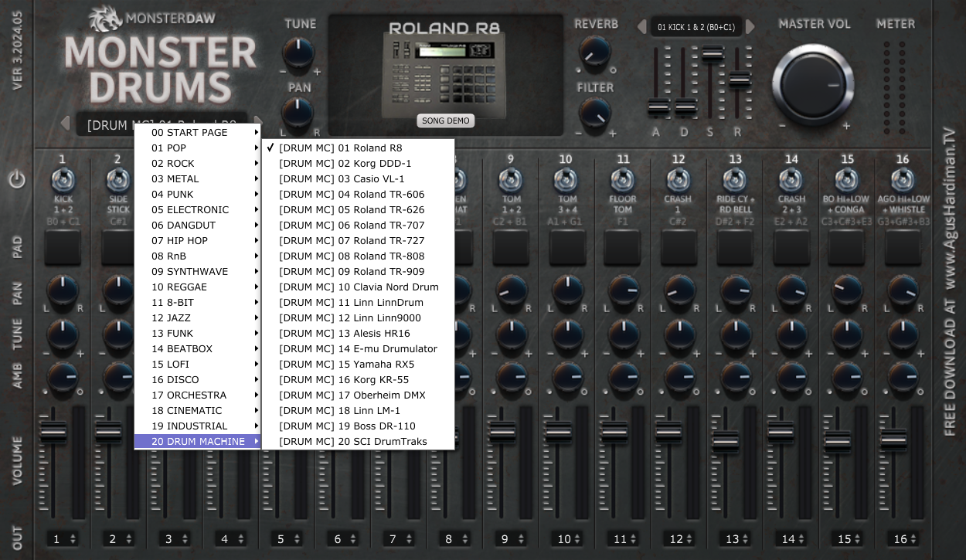Expand the 05 ELECTRONIC submenu
Viewport: 966px width, 560px height.
click(198, 209)
